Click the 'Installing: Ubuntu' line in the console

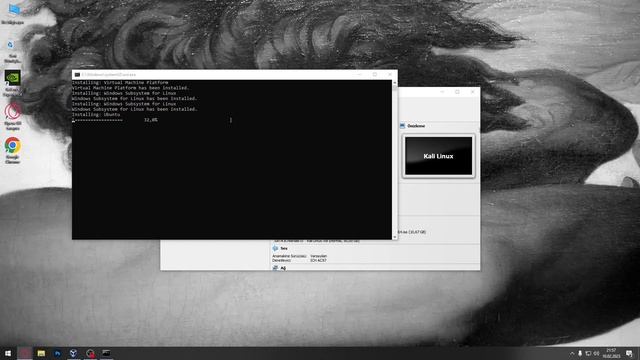point(96,115)
